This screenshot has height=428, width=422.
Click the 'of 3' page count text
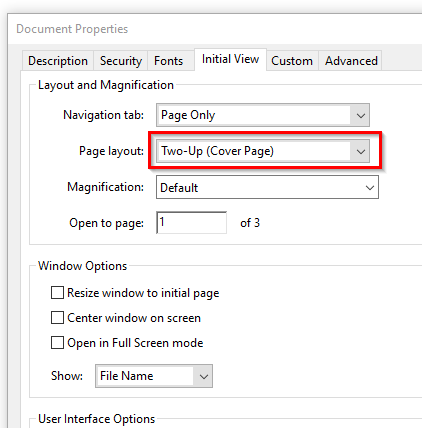(250, 223)
